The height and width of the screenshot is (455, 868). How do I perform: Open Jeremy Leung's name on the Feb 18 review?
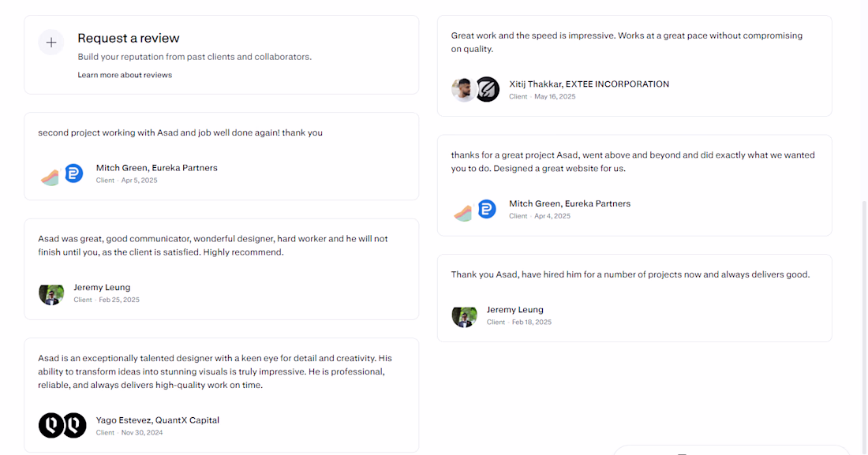point(515,310)
